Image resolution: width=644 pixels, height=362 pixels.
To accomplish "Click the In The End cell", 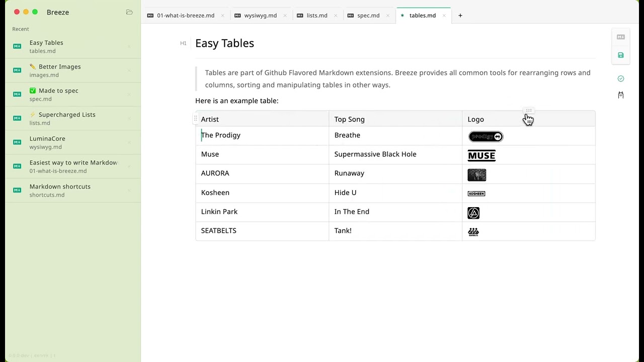I will click(395, 212).
